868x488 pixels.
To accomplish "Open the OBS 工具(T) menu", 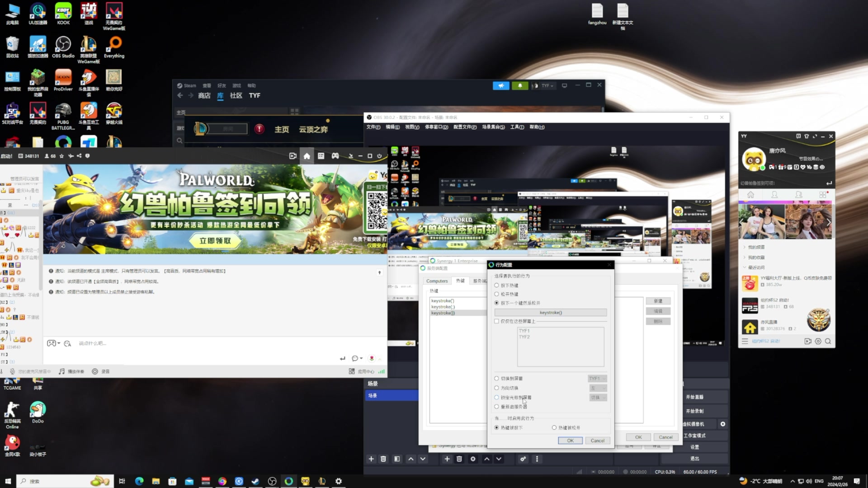I will [x=517, y=127].
